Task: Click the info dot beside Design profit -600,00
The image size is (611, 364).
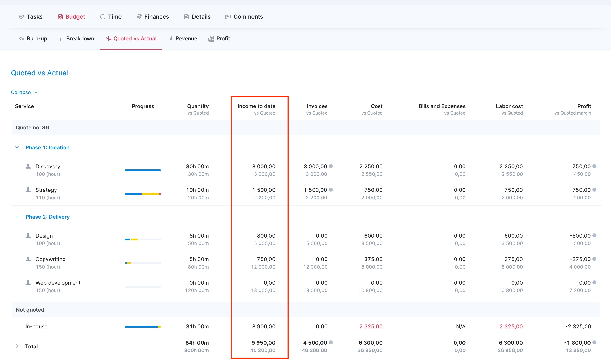Action: click(594, 235)
